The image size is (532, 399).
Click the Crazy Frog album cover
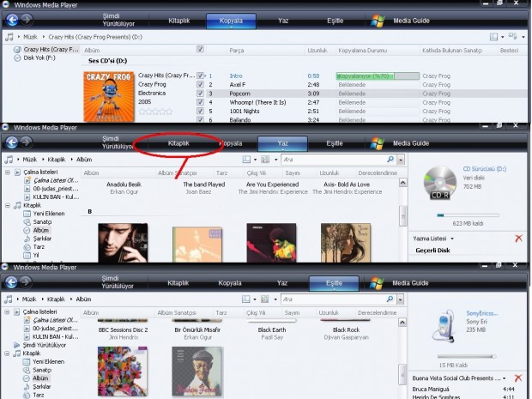click(x=109, y=97)
